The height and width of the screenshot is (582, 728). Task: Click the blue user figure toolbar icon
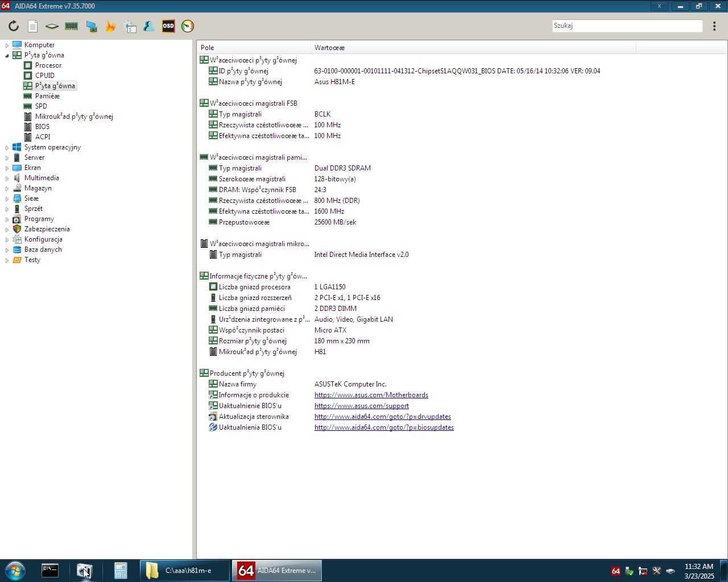[149, 26]
